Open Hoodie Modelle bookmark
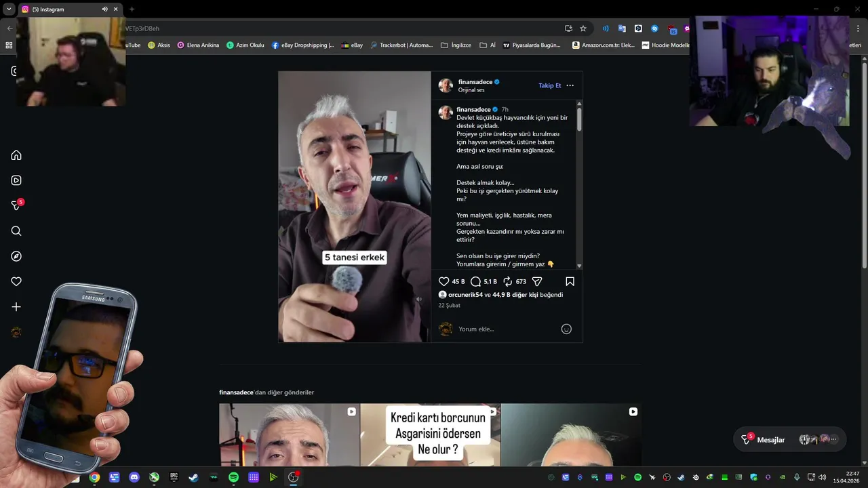The width and height of the screenshot is (868, 488). tap(666, 45)
